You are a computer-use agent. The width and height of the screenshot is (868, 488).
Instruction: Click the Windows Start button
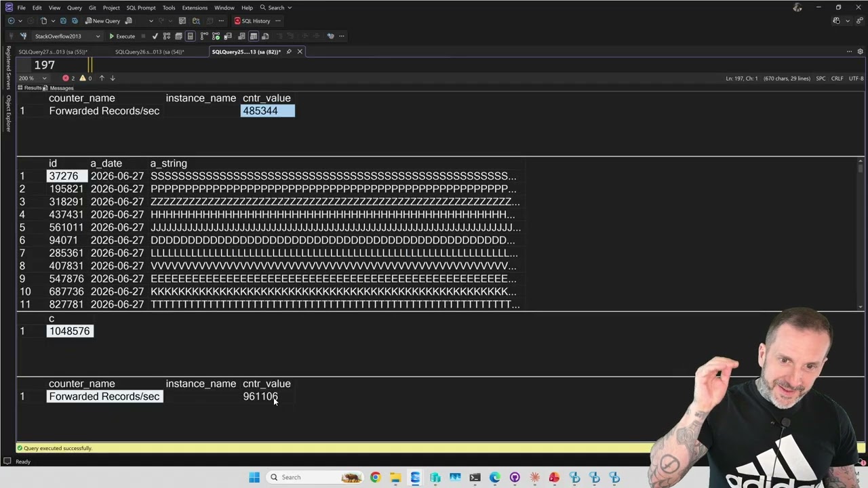coord(254,477)
